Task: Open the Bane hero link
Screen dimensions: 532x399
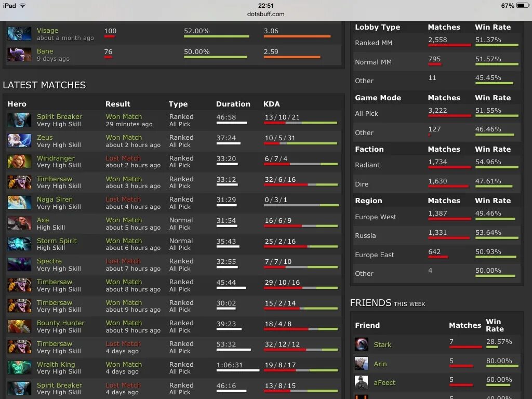Action: coord(45,51)
